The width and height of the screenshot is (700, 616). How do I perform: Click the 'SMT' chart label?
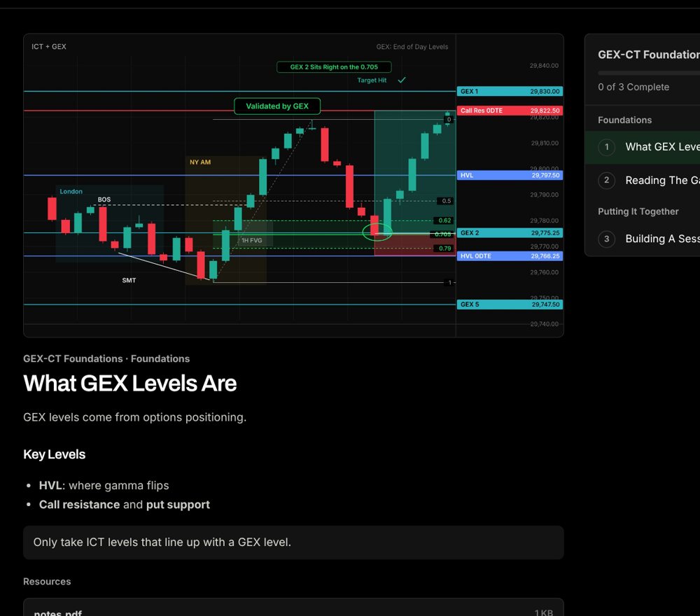point(129,280)
